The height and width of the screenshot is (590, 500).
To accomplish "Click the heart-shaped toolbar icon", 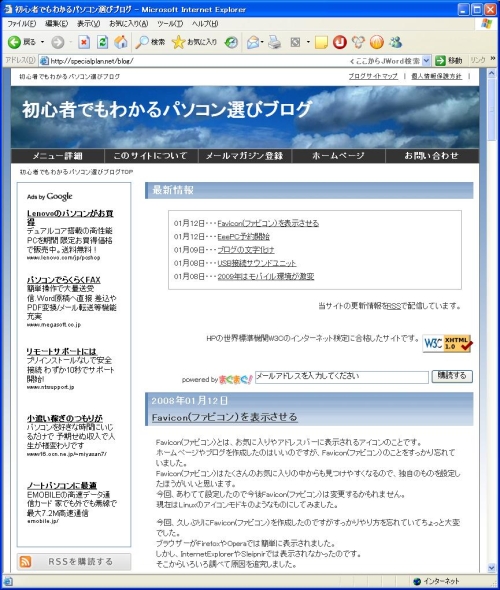I will tap(358, 42).
